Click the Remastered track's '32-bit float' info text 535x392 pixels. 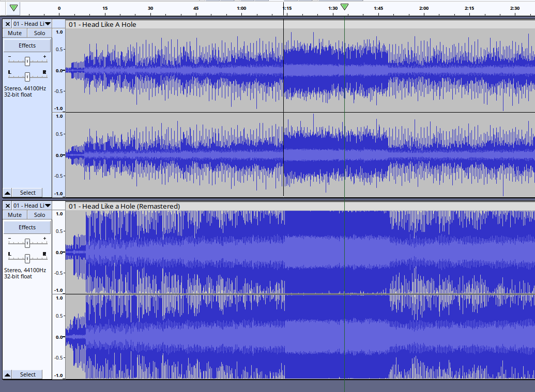click(18, 276)
